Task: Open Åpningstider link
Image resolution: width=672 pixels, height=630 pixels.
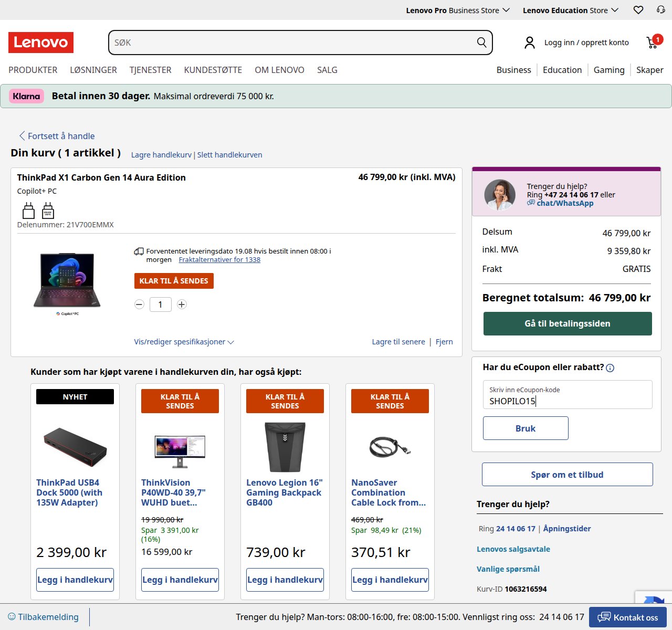Action: point(567,529)
